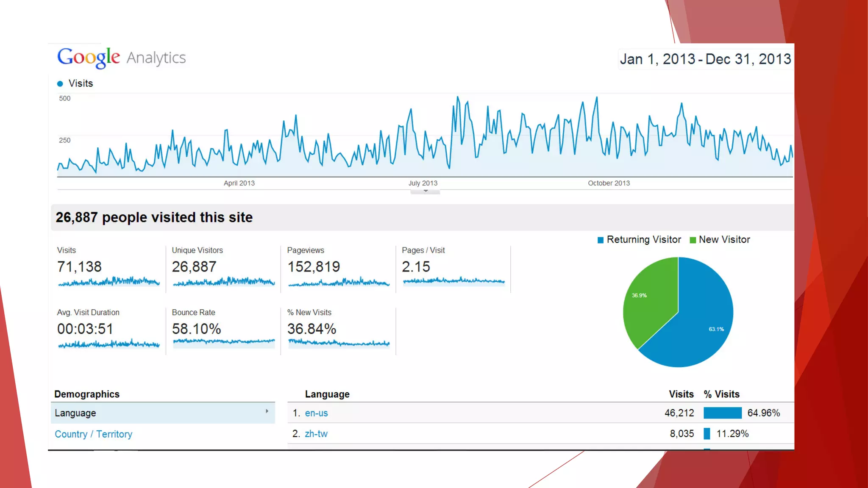Click the Google Analytics logo
This screenshot has height=488, width=868.
122,58
